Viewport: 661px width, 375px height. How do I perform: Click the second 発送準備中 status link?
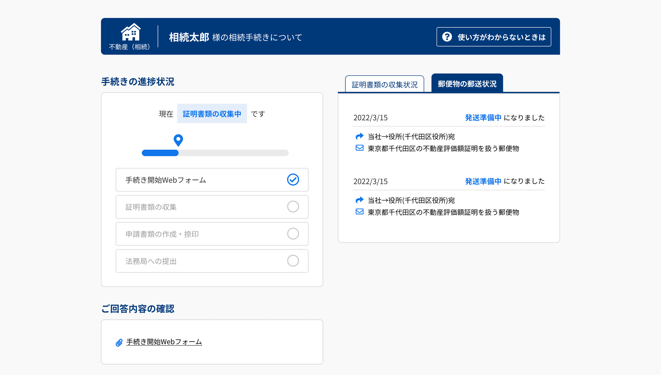pos(483,181)
